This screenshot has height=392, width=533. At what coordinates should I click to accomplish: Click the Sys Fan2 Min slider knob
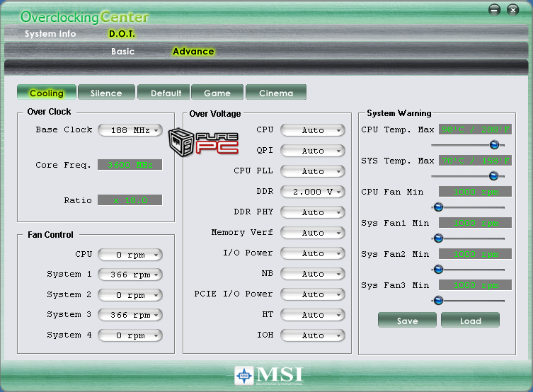438,270
